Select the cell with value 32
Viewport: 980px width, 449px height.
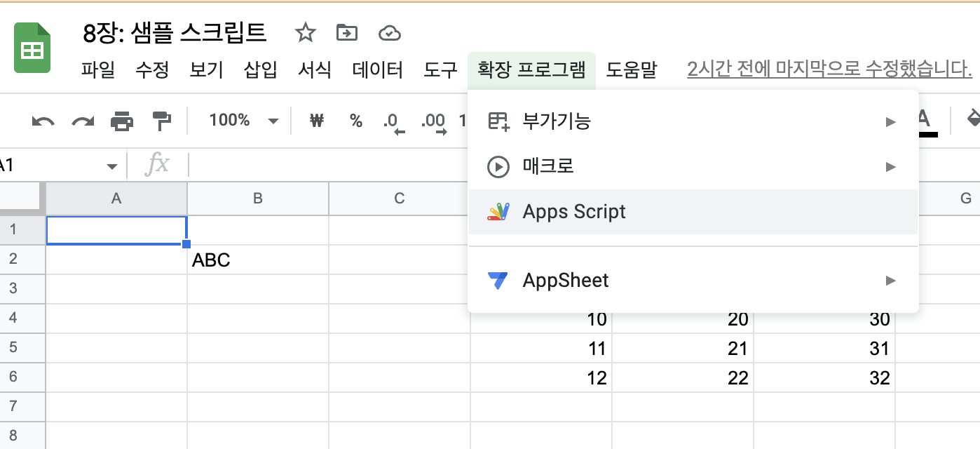824,377
